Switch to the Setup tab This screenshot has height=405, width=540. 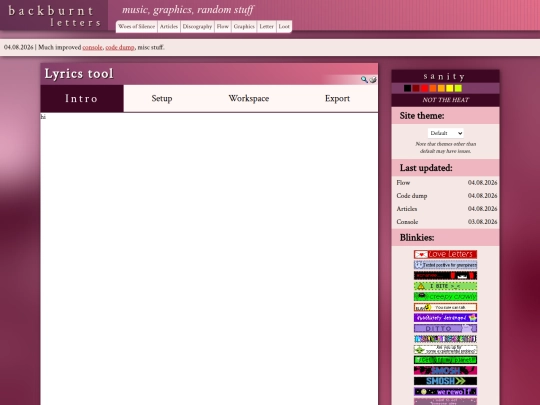coord(162,98)
